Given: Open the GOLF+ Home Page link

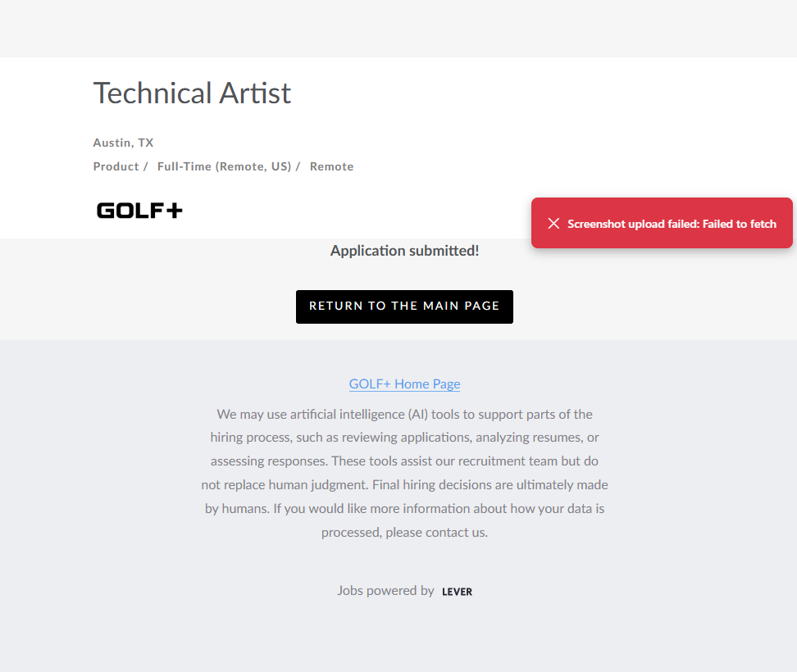Looking at the screenshot, I should point(404,384).
